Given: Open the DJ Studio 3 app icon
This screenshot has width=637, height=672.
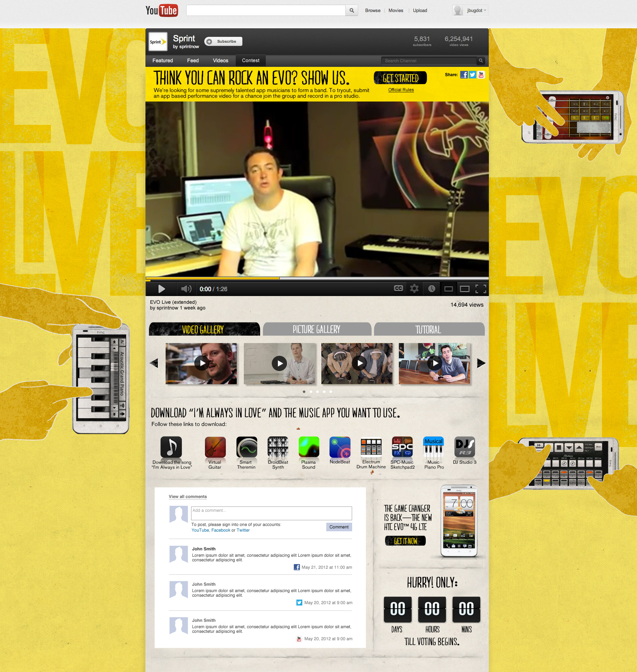Looking at the screenshot, I should (465, 447).
